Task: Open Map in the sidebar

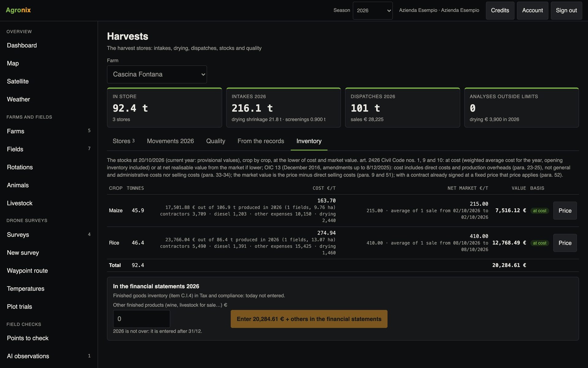Action: (49, 63)
